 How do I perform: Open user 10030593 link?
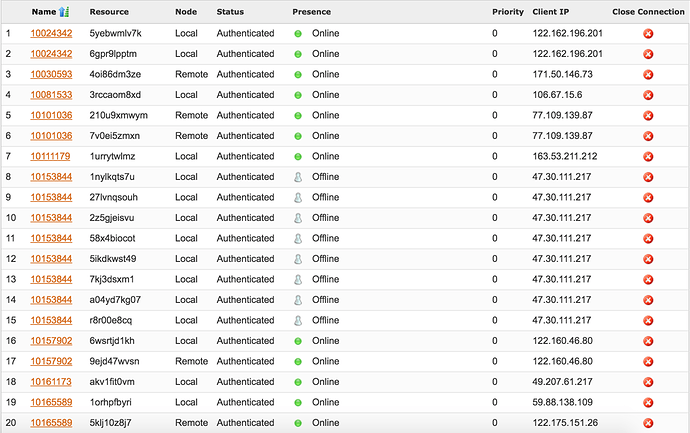[x=51, y=74]
